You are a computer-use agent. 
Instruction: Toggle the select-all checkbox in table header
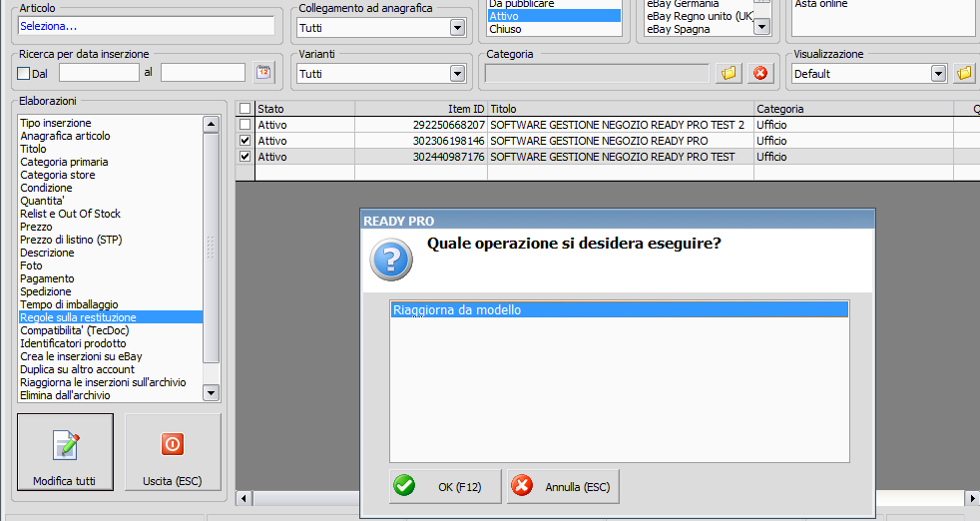point(245,108)
